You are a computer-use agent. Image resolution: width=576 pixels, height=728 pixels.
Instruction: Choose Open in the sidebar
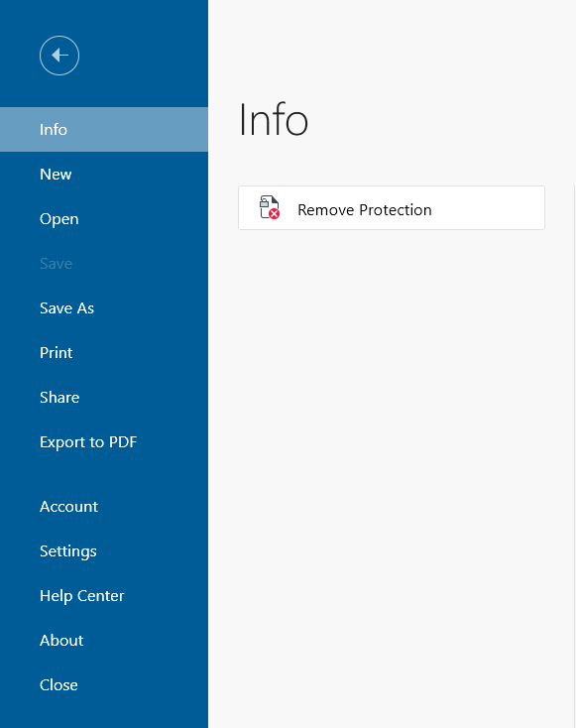(x=104, y=218)
